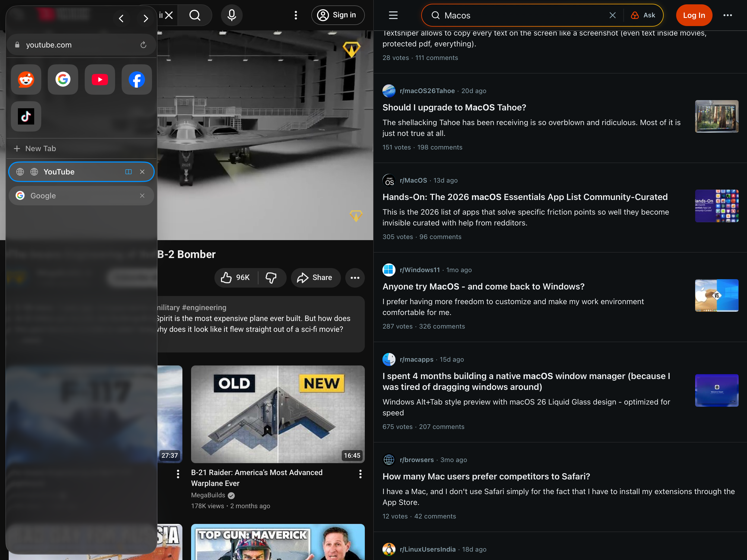Dislike the B-2 Bomber video
Image resolution: width=747 pixels, height=560 pixels.
[x=271, y=278]
